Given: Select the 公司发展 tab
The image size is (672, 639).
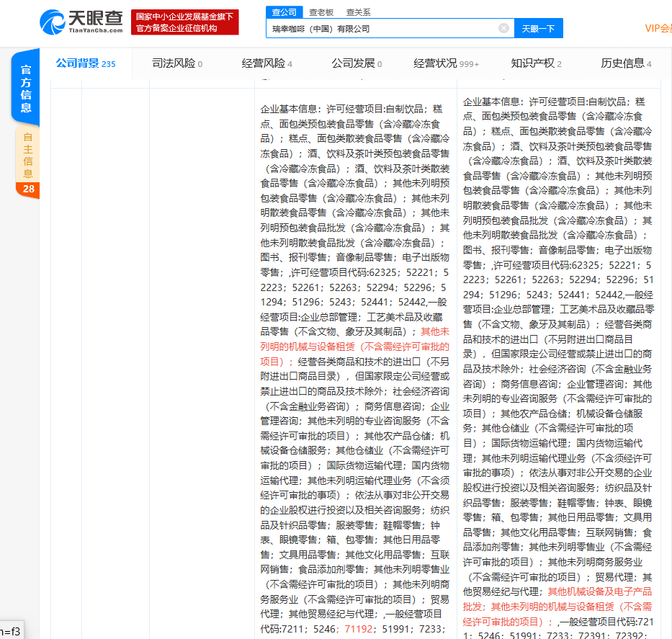Looking at the screenshot, I should point(357,63).
